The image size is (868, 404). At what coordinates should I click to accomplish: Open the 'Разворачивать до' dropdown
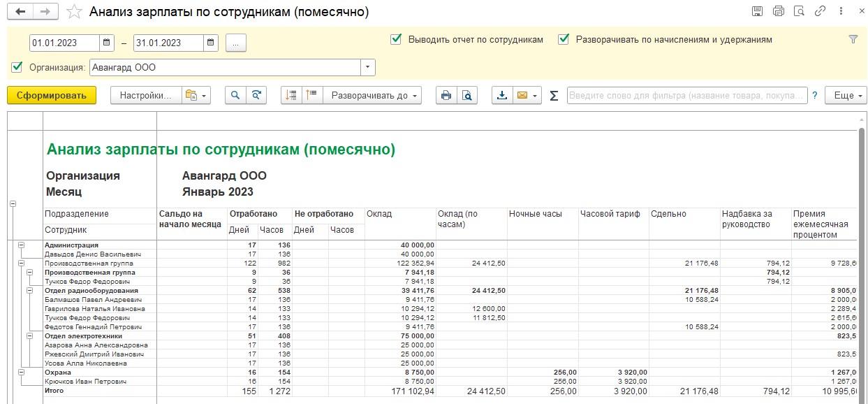coord(372,96)
